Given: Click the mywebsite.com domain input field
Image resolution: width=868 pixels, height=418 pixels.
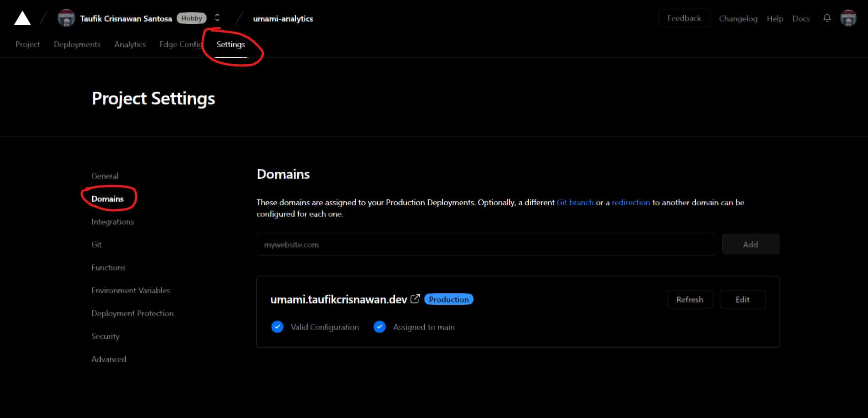Looking at the screenshot, I should click(485, 244).
